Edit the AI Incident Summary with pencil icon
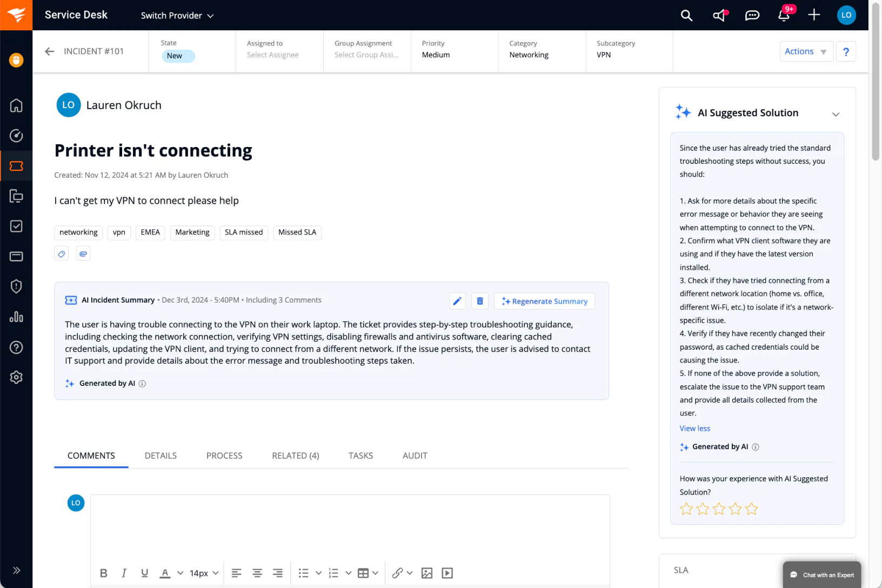Screen dimensions: 882x588 pos(457,300)
